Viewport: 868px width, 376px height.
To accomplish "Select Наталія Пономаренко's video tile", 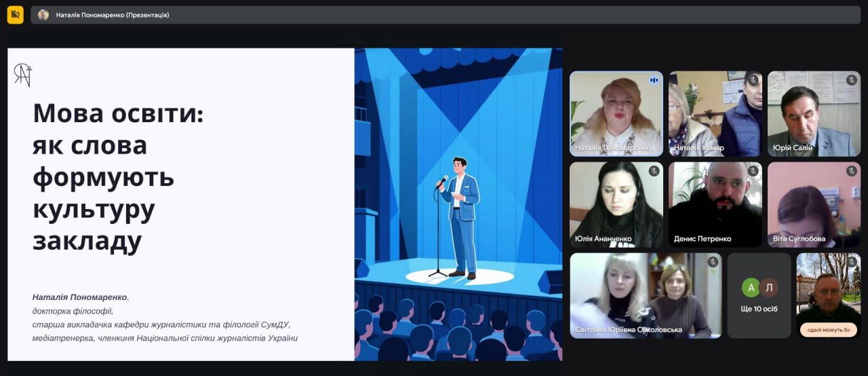I will 616,113.
